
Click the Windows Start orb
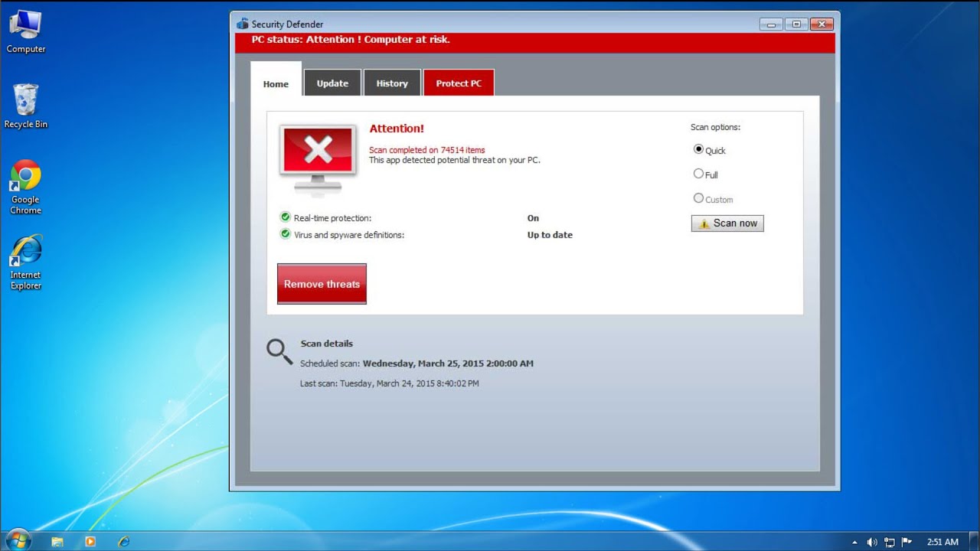17,541
